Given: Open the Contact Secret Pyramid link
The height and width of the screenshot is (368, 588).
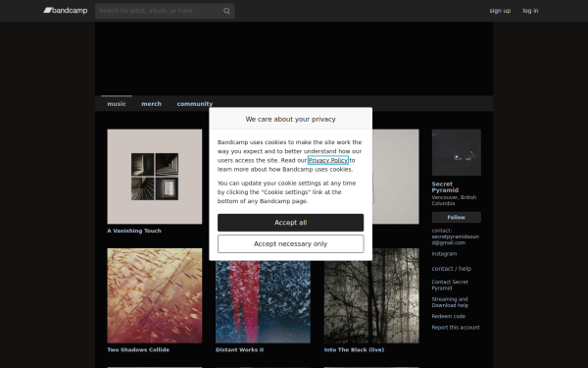Looking at the screenshot, I should point(450,285).
